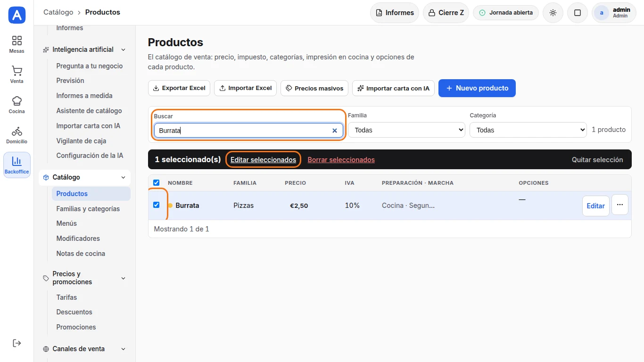Click Importar Excel
Image resolution: width=644 pixels, height=362 pixels.
(x=246, y=88)
